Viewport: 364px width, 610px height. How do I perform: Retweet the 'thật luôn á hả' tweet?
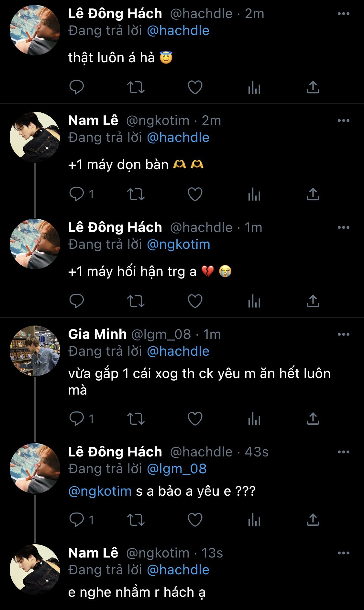(x=136, y=87)
